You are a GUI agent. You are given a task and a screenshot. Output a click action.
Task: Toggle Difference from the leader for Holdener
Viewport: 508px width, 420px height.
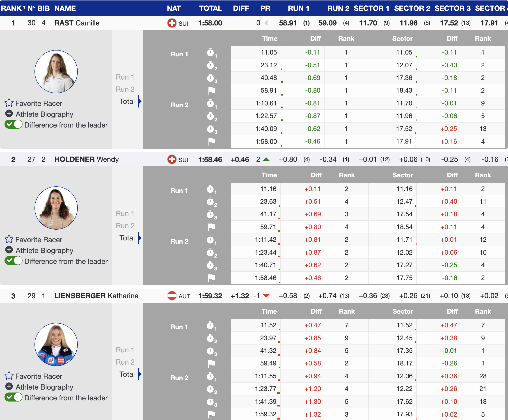click(14, 261)
